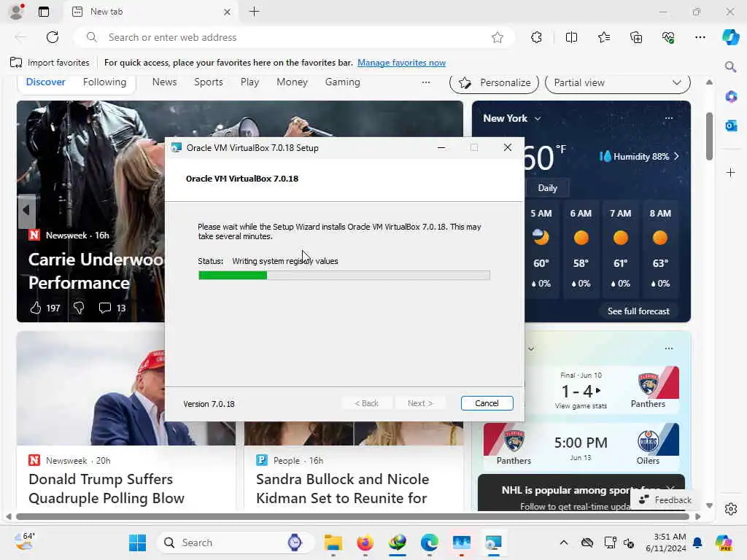Open Donald Trump Suffers Quadruple Polling Blow article
Screen dimensions: 747x560
point(107,489)
